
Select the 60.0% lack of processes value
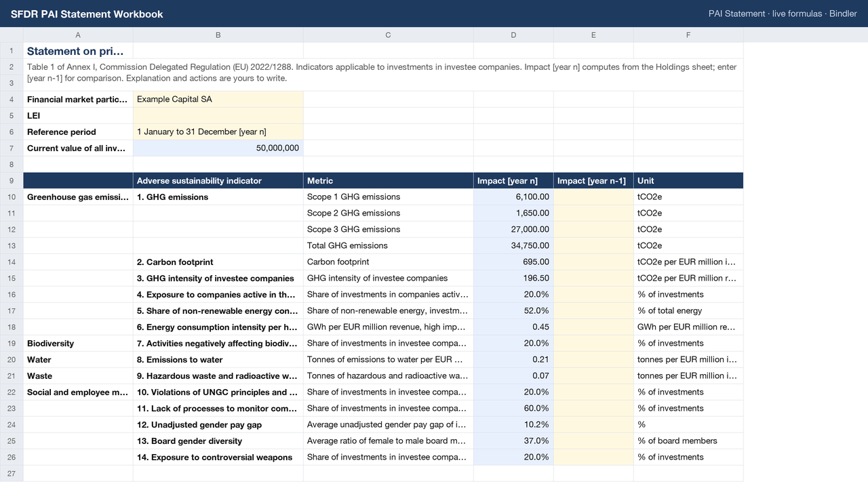tap(513, 408)
